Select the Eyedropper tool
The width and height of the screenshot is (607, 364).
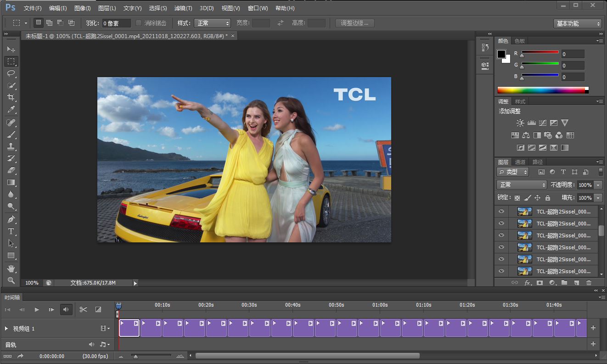[x=11, y=110]
